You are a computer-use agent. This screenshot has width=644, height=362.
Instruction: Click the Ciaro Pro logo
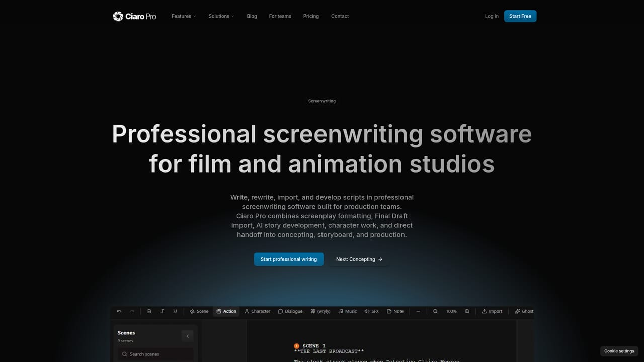coord(134,16)
